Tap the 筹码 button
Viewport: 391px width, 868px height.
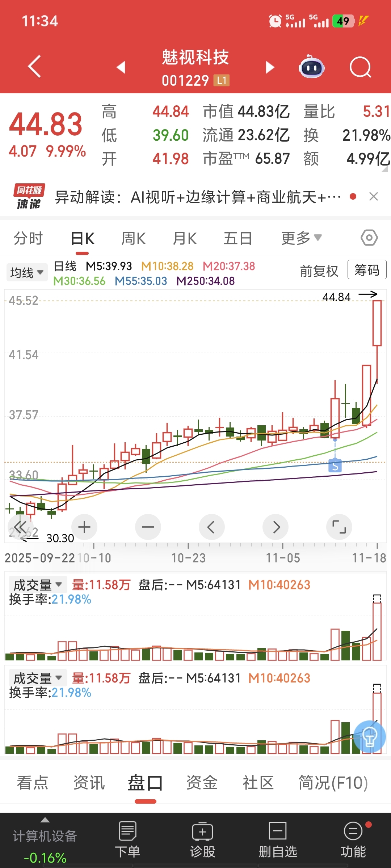coord(367,270)
